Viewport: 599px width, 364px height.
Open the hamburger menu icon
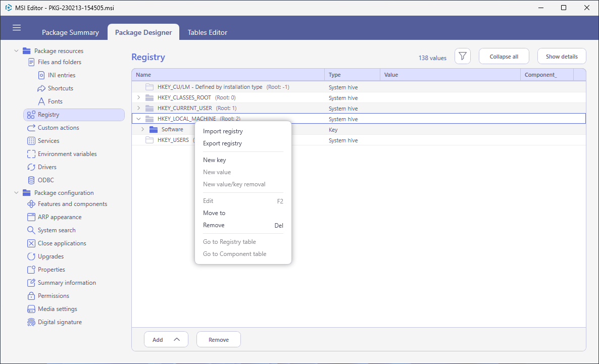click(17, 28)
